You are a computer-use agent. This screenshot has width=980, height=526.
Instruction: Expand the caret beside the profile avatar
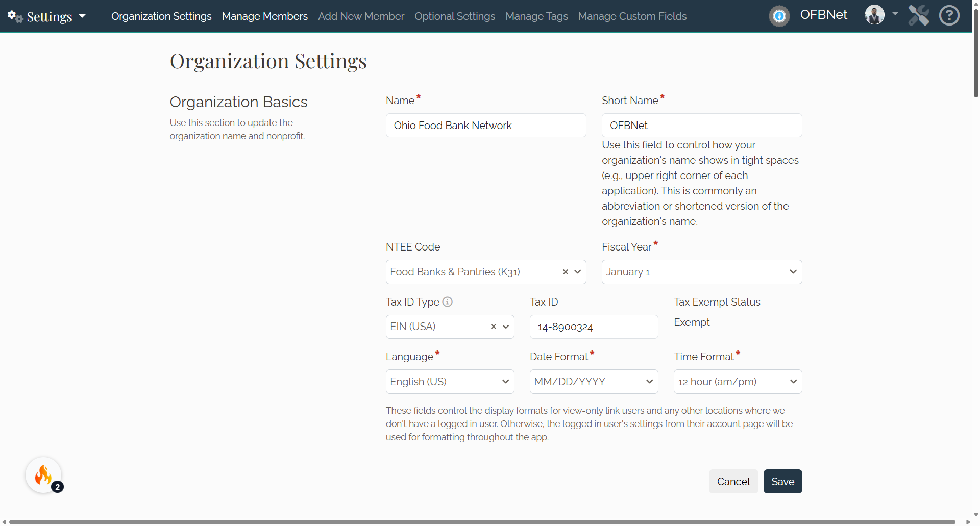pyautogui.click(x=895, y=14)
